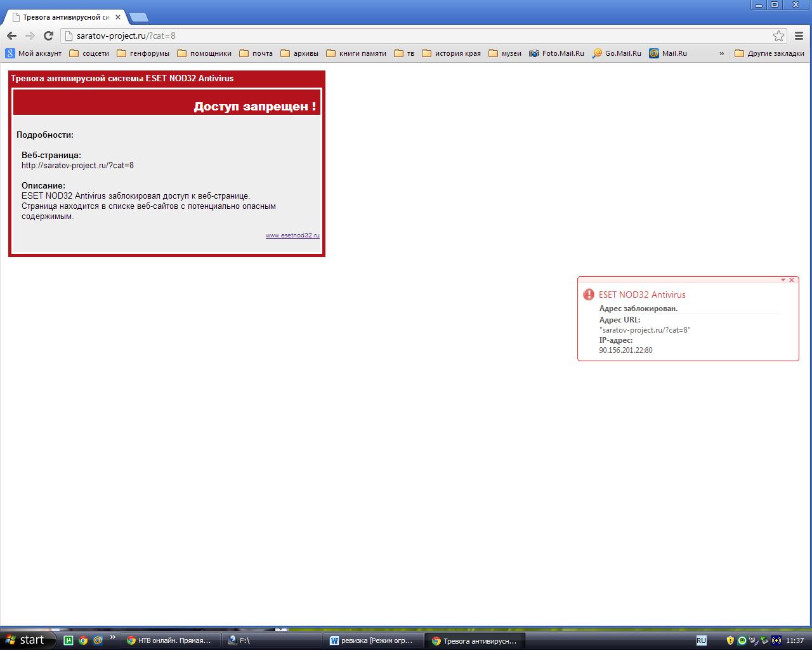Open the ESET notification options arrow
Viewport: 812px width, 650px height.
click(x=783, y=280)
